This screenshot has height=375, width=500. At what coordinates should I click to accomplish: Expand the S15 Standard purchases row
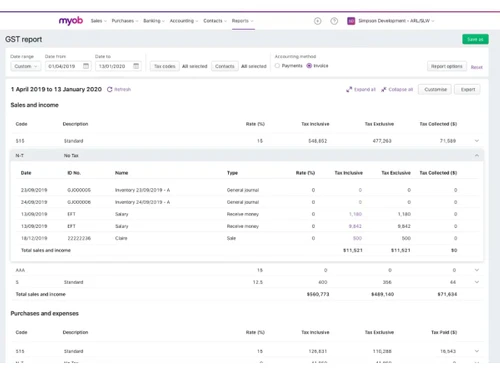[x=477, y=351]
